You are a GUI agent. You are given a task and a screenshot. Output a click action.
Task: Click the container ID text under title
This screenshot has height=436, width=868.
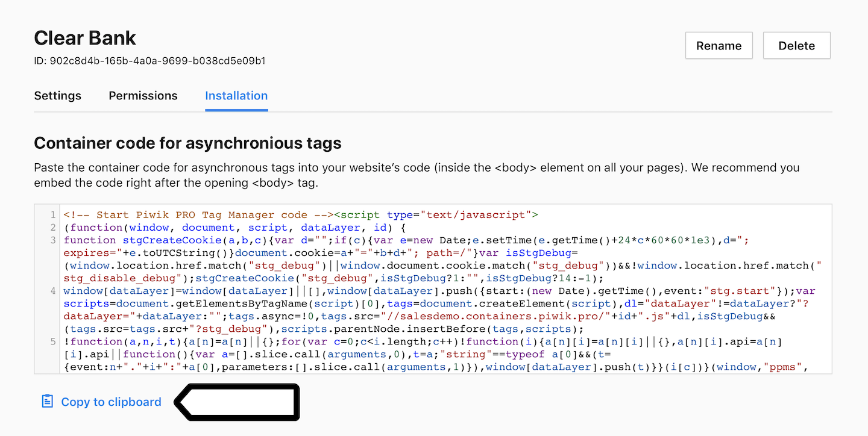coord(149,61)
